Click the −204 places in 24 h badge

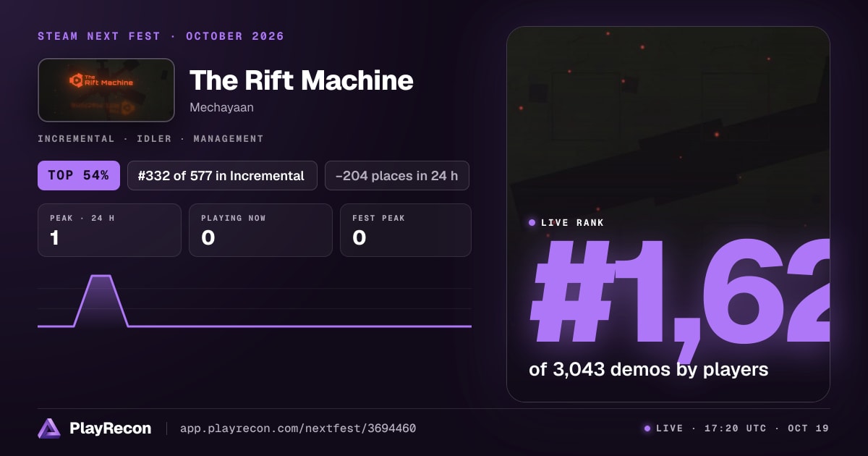(397, 175)
